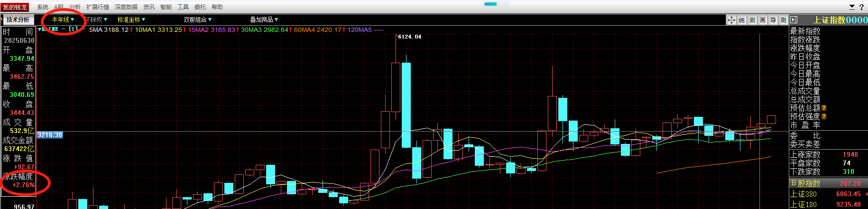Click the volume value 532.9亿

pos(22,131)
